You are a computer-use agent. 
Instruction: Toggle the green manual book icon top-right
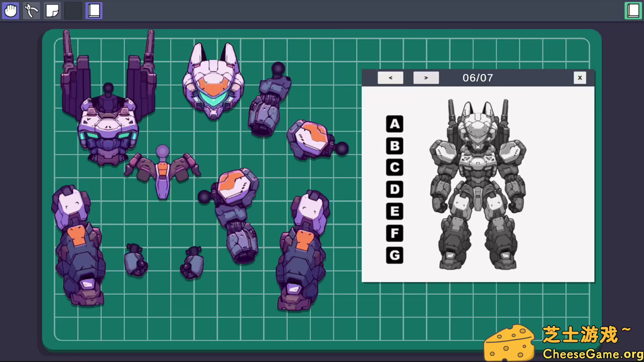click(x=632, y=10)
